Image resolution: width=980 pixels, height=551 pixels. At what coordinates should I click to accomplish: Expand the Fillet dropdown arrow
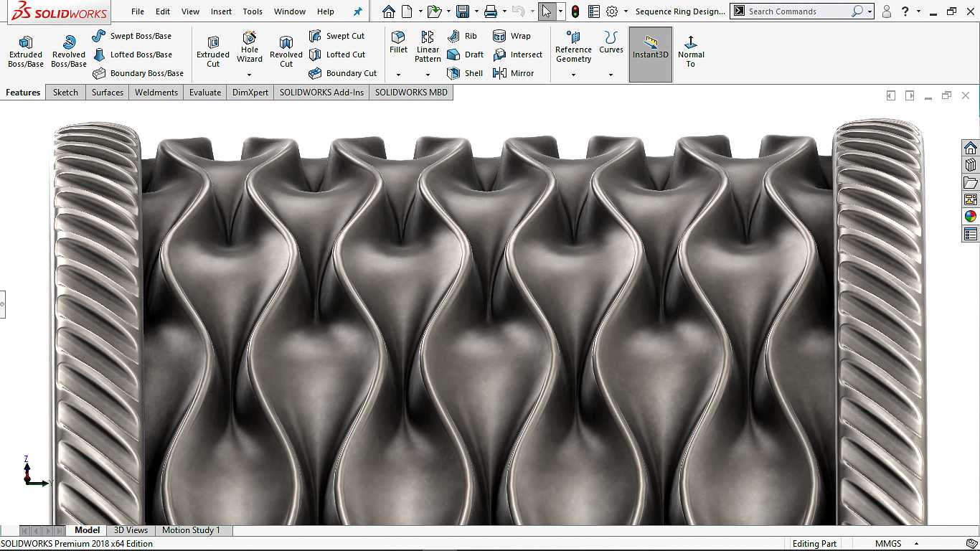(398, 75)
